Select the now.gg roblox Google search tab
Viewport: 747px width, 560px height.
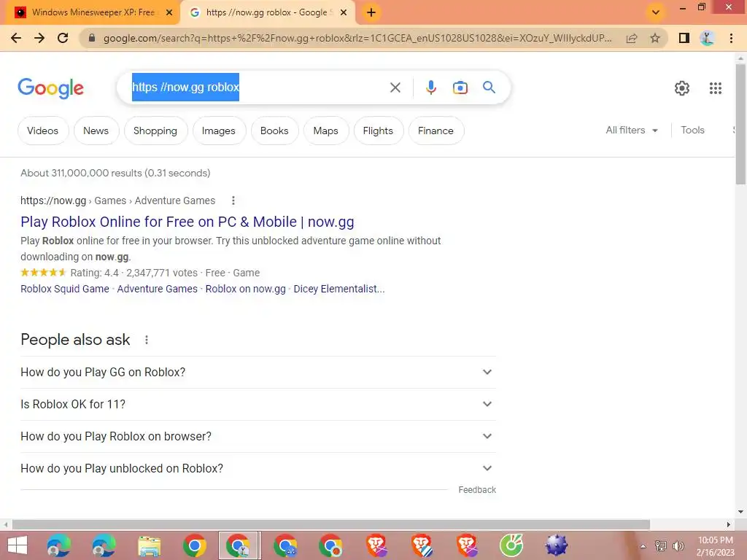tap(267, 13)
